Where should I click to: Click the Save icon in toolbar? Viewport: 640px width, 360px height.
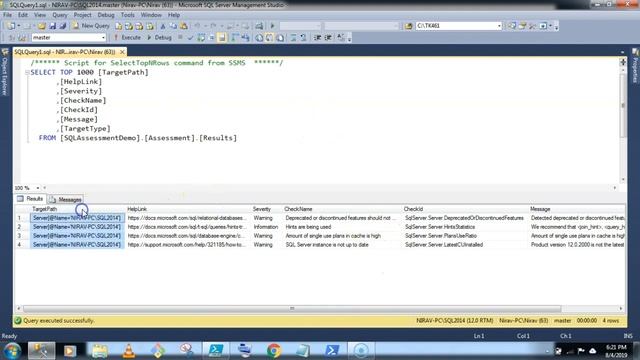53,26
